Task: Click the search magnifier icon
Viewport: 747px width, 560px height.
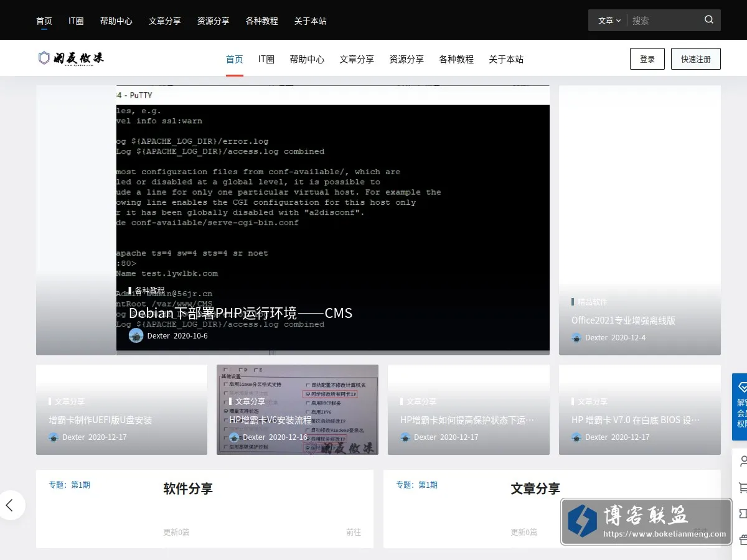Action: 709,20
